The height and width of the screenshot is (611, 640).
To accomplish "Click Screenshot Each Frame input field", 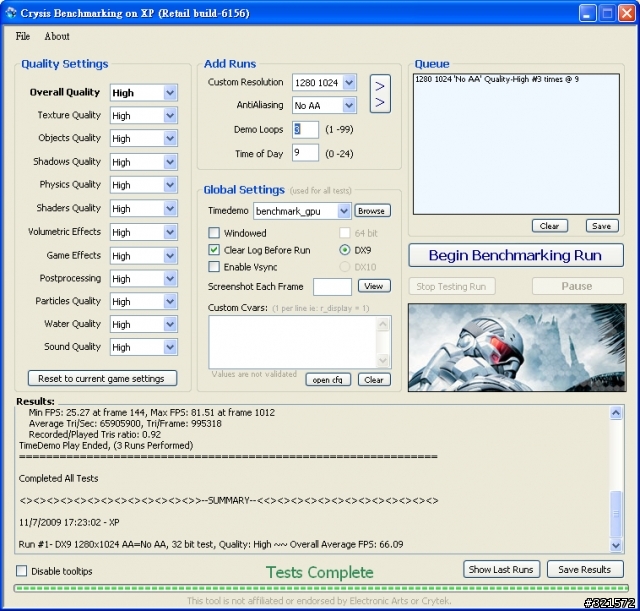I will tap(332, 287).
